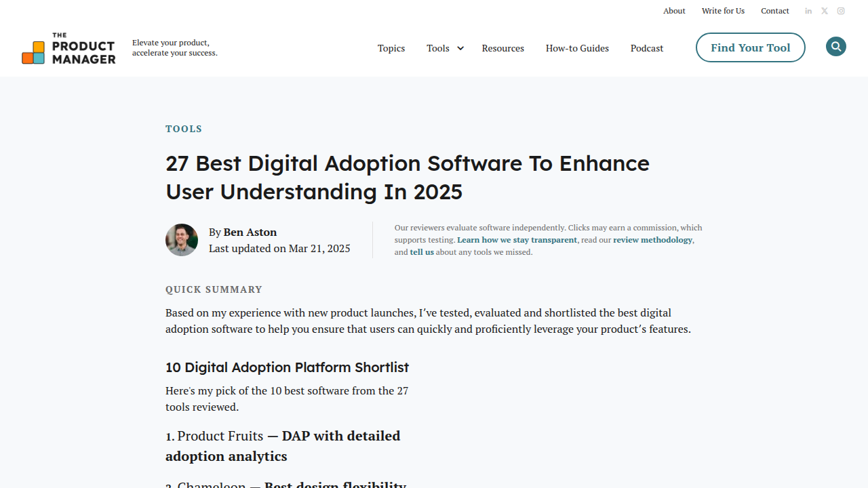Open the review methodology link
Screen dimensions: 868x488
tap(653, 240)
